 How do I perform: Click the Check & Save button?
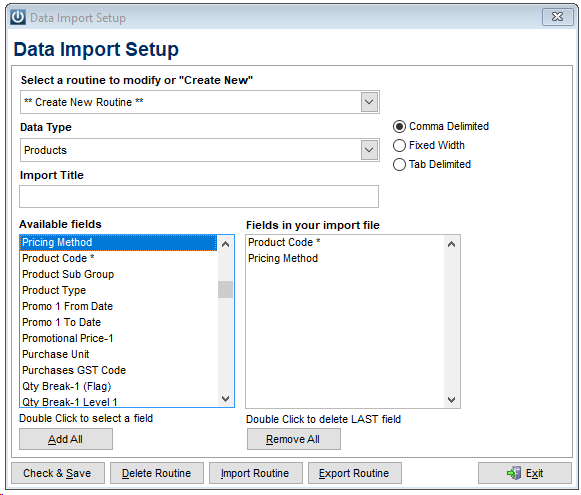tap(58, 473)
